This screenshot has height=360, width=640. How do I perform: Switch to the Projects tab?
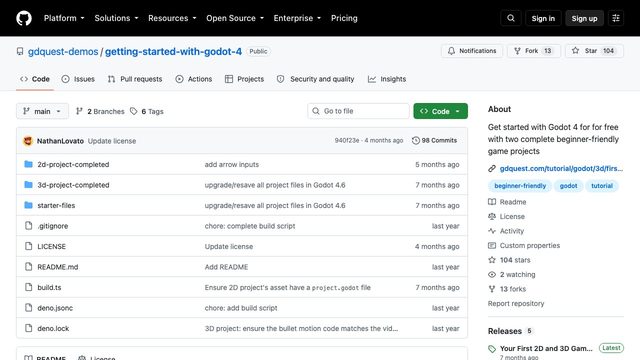244,79
